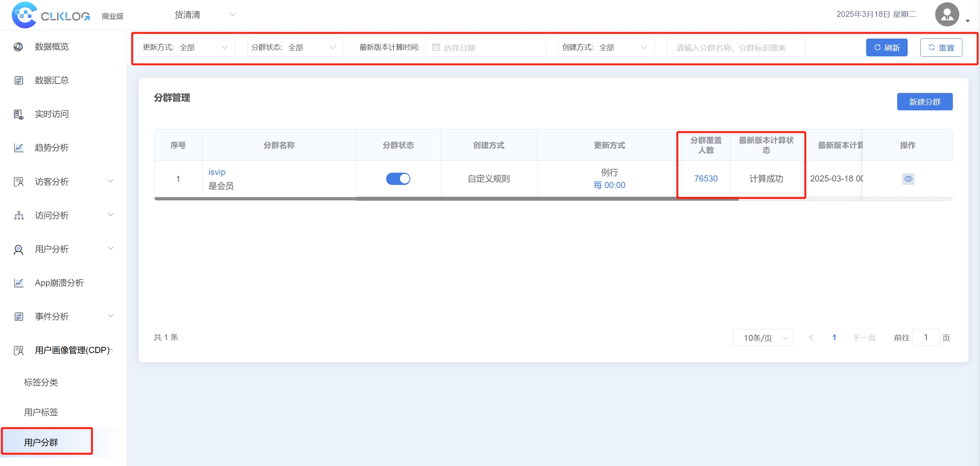The height and width of the screenshot is (466, 980).
Task: Click the 数据汇总 sidebar icon
Action: (18, 80)
